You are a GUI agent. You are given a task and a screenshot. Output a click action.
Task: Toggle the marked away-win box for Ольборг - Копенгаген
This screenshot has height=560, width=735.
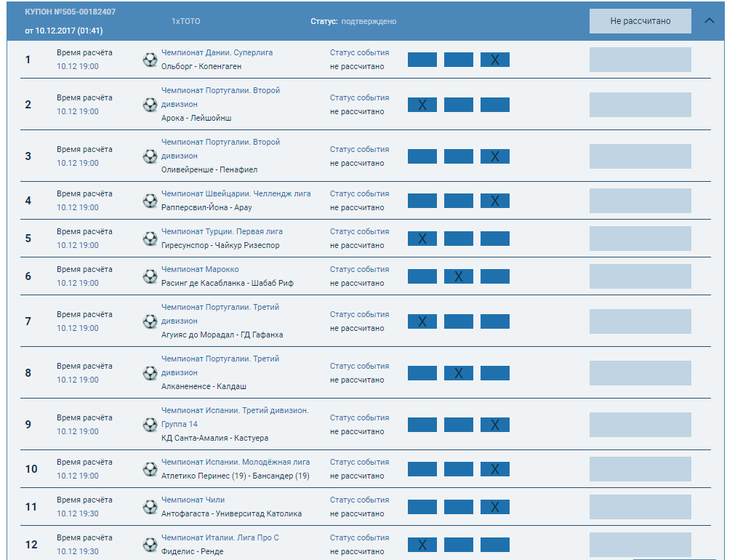[x=494, y=60]
